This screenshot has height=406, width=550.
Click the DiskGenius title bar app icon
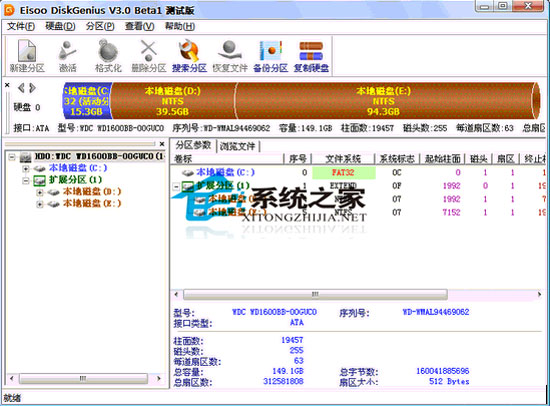click(9, 10)
